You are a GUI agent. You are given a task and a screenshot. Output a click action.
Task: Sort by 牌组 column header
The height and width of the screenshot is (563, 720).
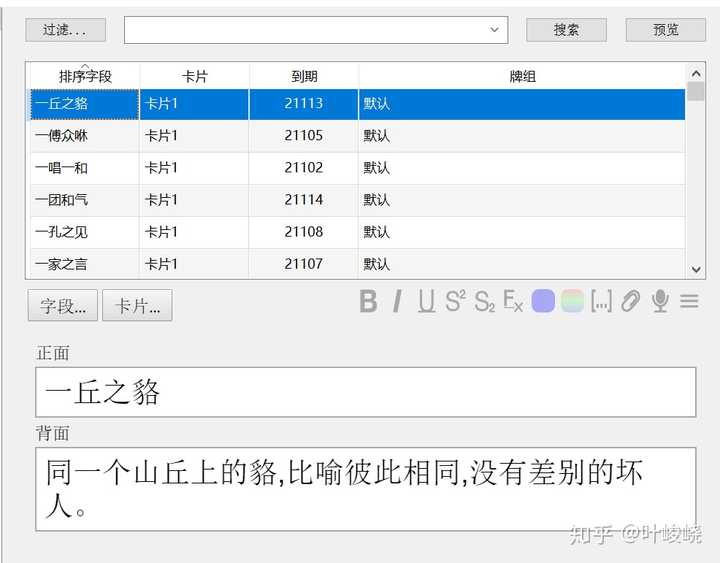[x=522, y=76]
